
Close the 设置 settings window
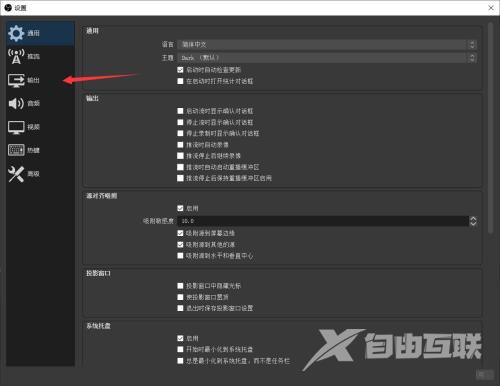coord(491,8)
